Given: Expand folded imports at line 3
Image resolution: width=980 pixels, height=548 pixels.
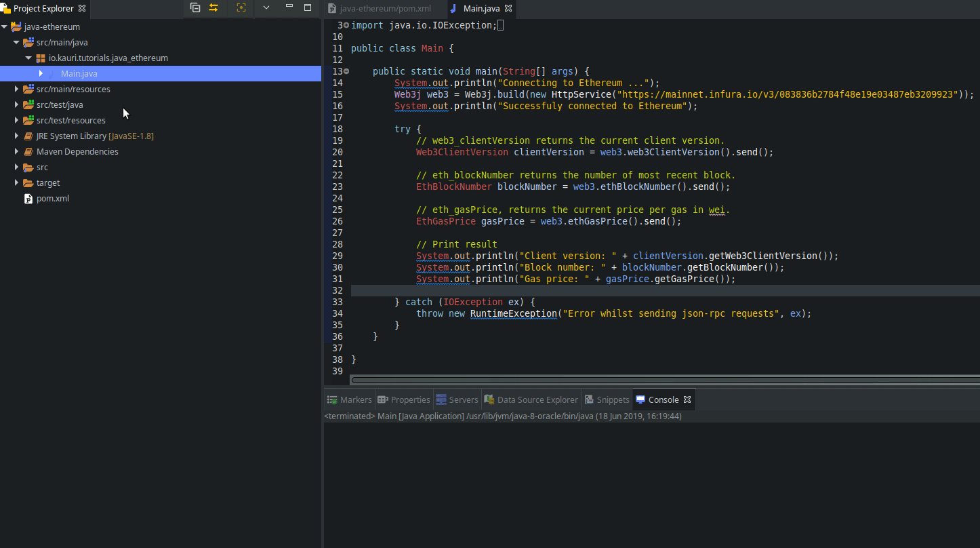Looking at the screenshot, I should coord(346,25).
